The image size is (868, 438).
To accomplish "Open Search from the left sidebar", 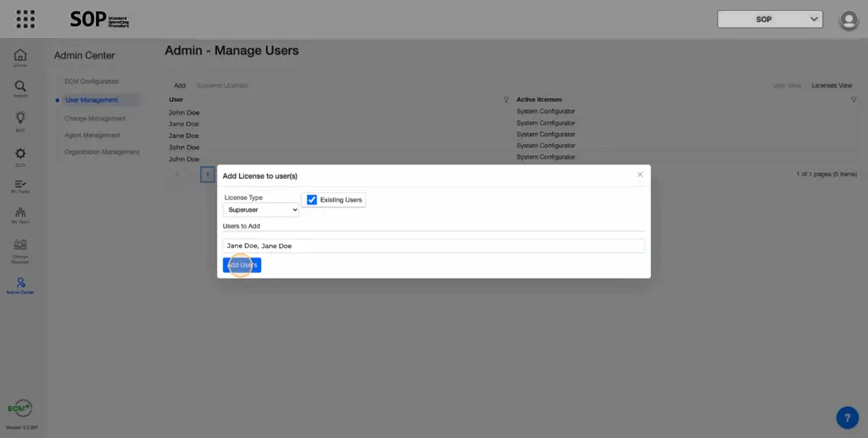I will 19,88.
